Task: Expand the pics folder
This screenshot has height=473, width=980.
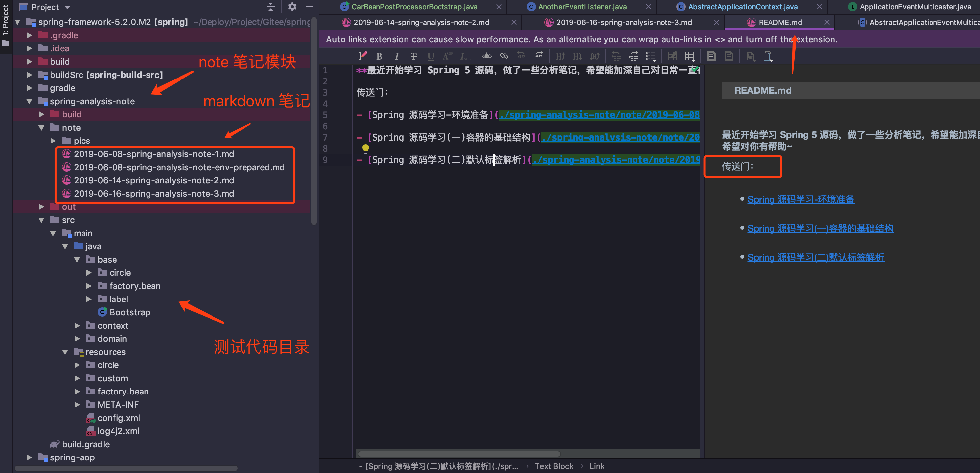Action: (54, 141)
